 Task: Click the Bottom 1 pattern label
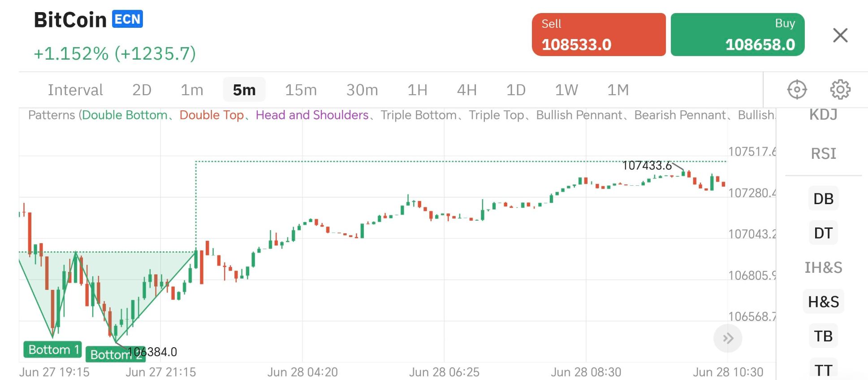[x=52, y=349]
